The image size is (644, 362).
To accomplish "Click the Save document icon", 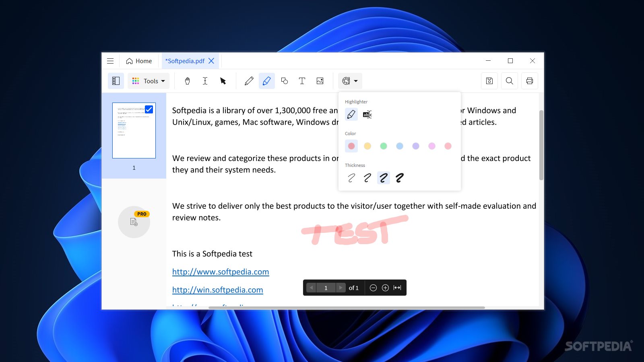I will (x=489, y=81).
